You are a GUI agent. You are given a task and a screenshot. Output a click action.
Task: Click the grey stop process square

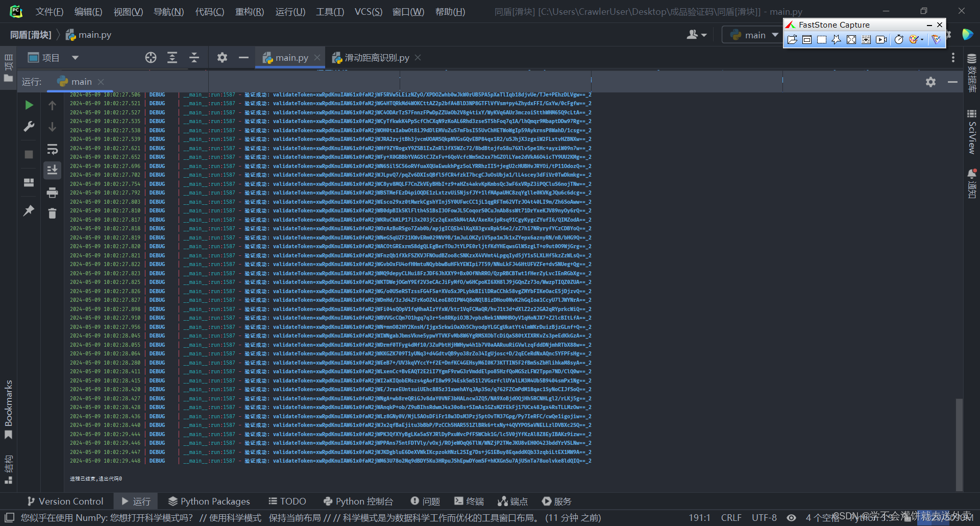pos(29,154)
